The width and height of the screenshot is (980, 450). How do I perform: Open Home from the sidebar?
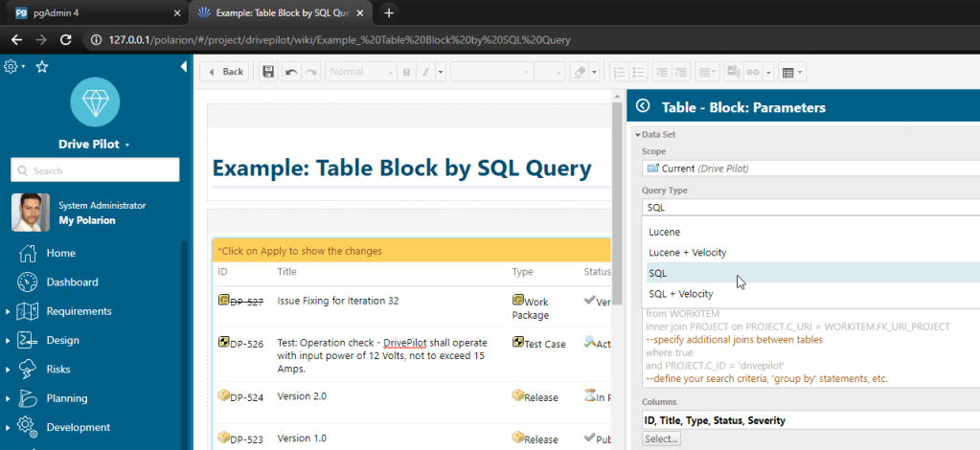tap(60, 253)
